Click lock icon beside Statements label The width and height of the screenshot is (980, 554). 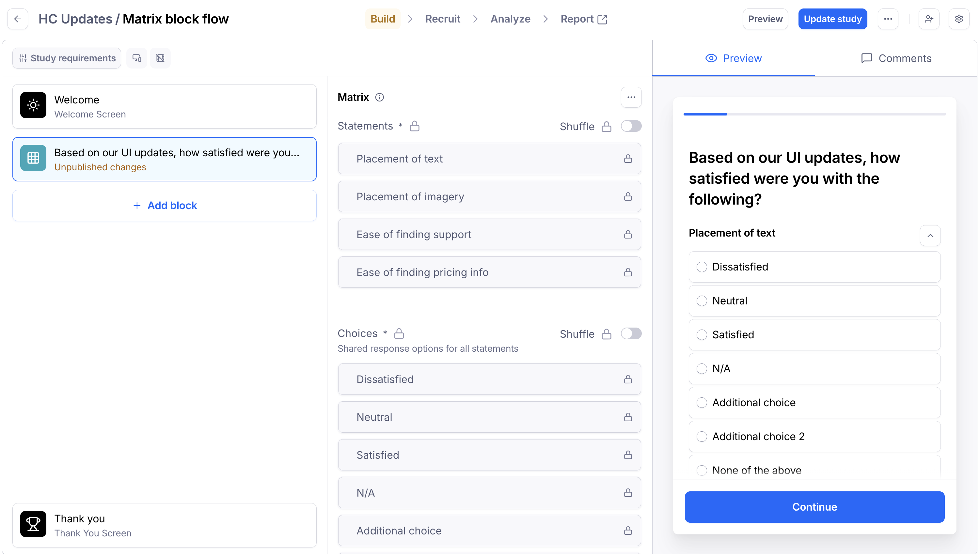[415, 126]
